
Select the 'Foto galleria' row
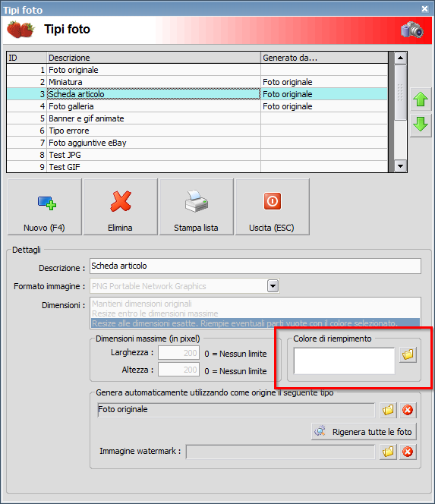(197, 106)
